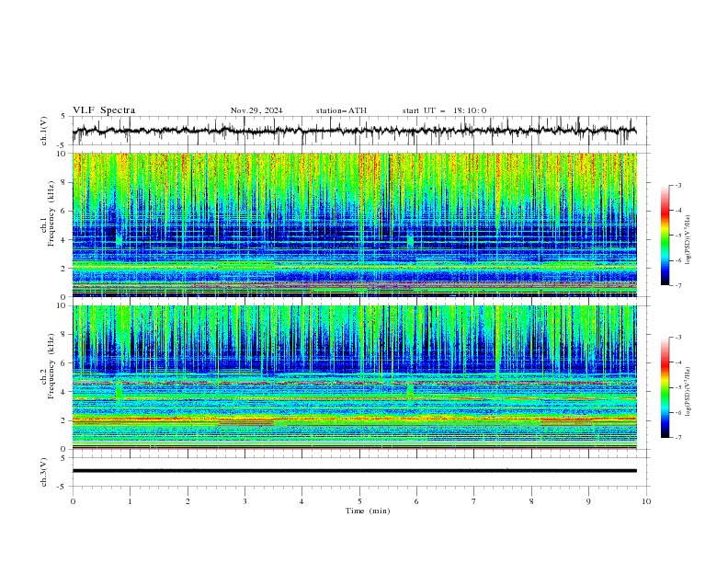The image size is (728, 563).
Task: Click inside the ch.1 spectrogram panel
Action: [x=355, y=224]
